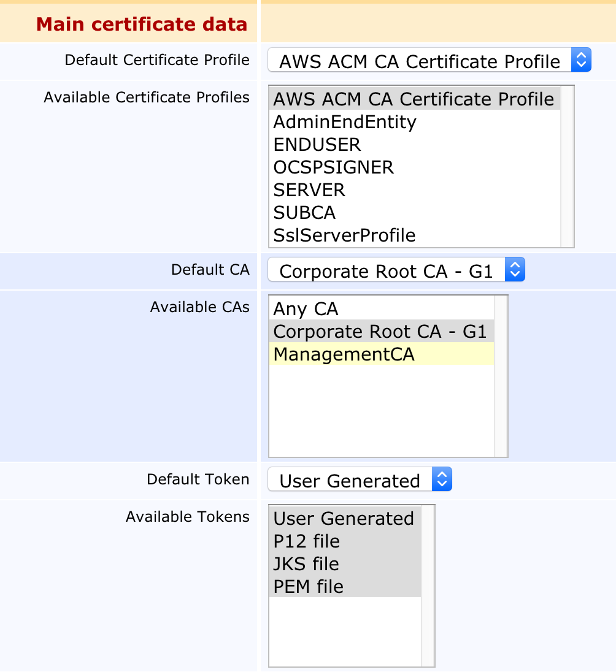Image resolution: width=616 pixels, height=672 pixels.
Task: Click the Available Tokens list scrollbar
Action: (x=428, y=586)
